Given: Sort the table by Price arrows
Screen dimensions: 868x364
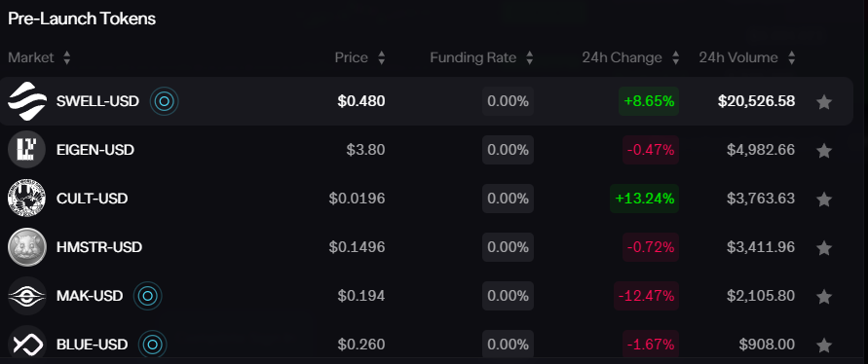Looking at the screenshot, I should point(381,57).
